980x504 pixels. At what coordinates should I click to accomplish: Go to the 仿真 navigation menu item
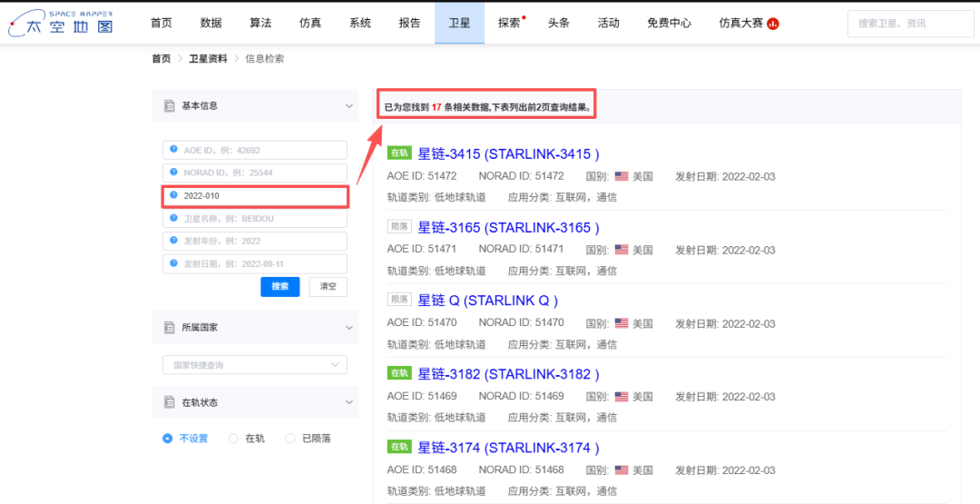310,23
